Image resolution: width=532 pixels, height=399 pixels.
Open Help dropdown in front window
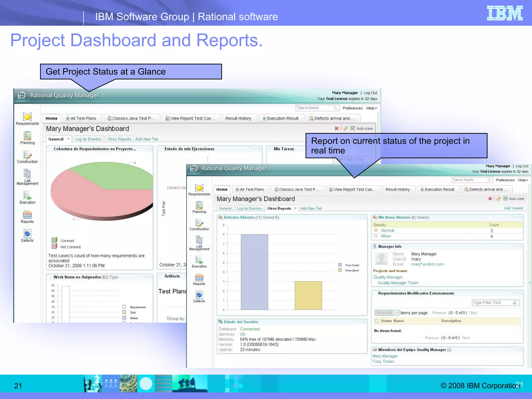(523, 180)
